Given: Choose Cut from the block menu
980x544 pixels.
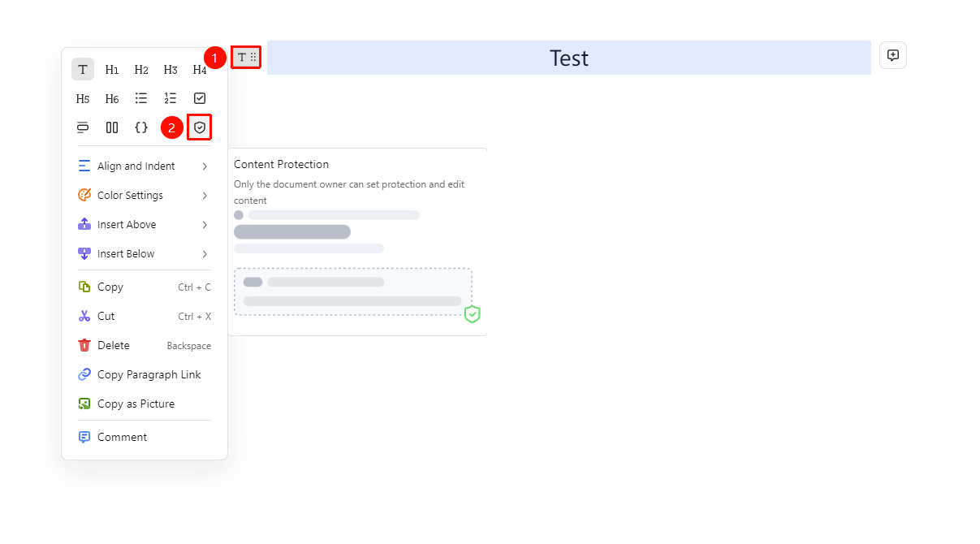Looking at the screenshot, I should 145,317.
